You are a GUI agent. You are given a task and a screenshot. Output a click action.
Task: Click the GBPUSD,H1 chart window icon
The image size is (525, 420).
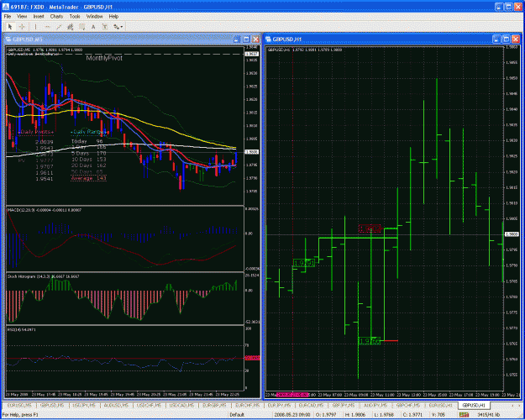tap(269, 39)
